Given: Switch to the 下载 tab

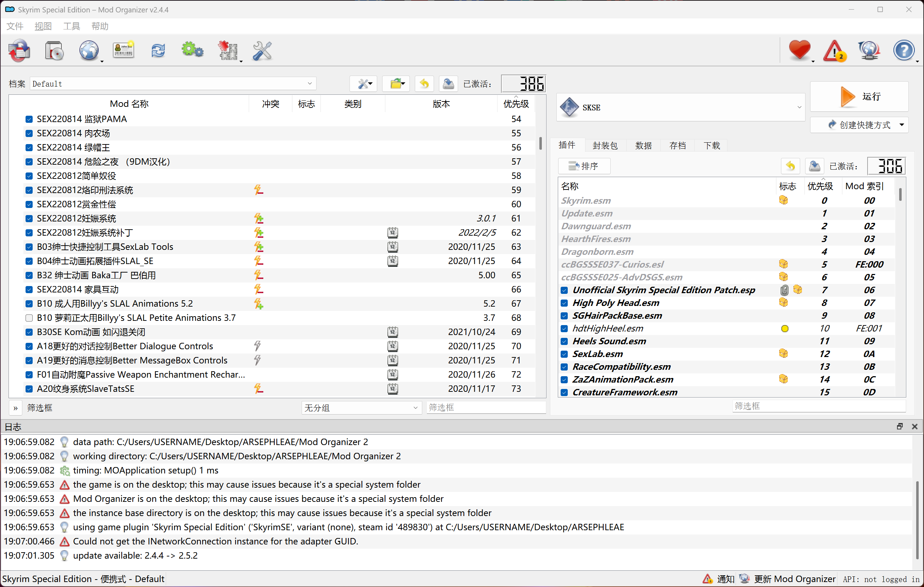Looking at the screenshot, I should pos(712,146).
